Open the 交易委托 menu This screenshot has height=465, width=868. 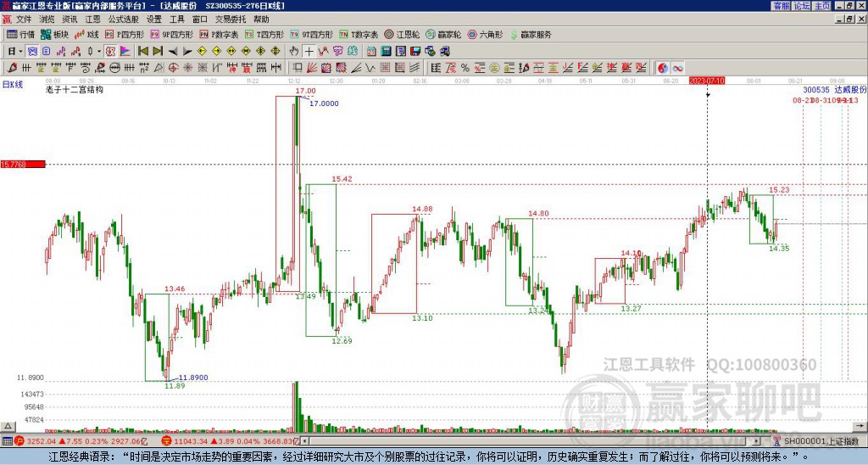click(x=231, y=20)
